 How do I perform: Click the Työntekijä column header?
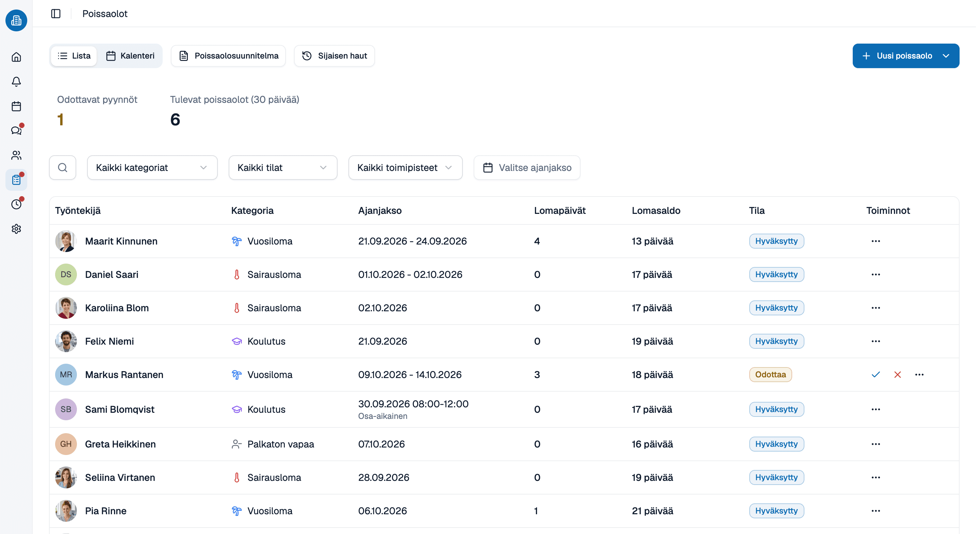[78, 210]
